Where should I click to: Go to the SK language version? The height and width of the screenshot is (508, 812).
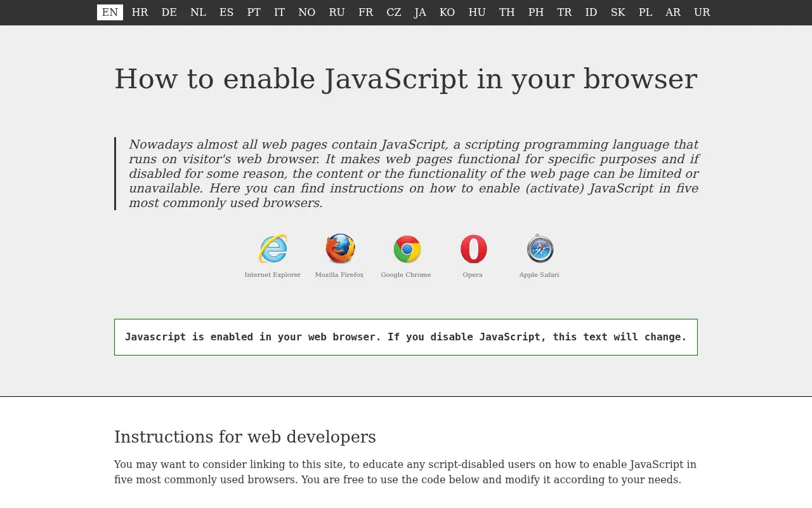[x=617, y=12]
